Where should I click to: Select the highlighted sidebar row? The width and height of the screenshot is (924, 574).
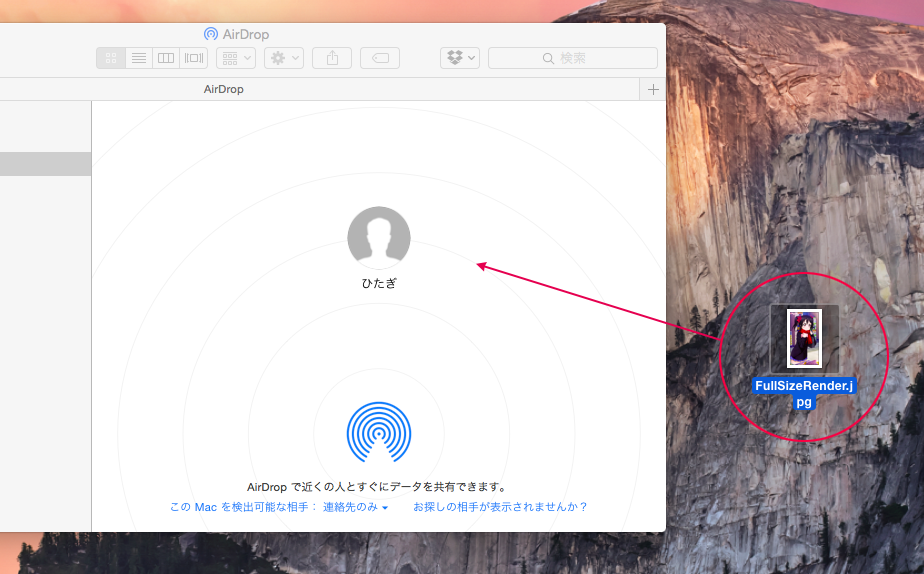(45, 164)
